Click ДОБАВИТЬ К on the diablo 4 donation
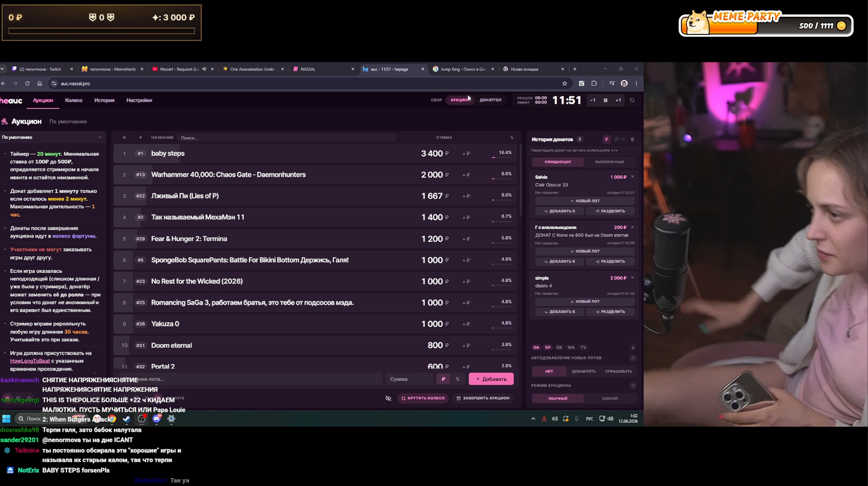 click(x=559, y=312)
